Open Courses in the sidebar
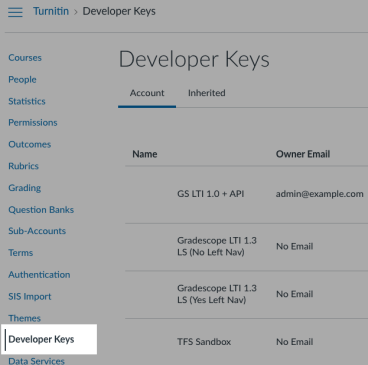The height and width of the screenshot is (365, 368). [25, 58]
